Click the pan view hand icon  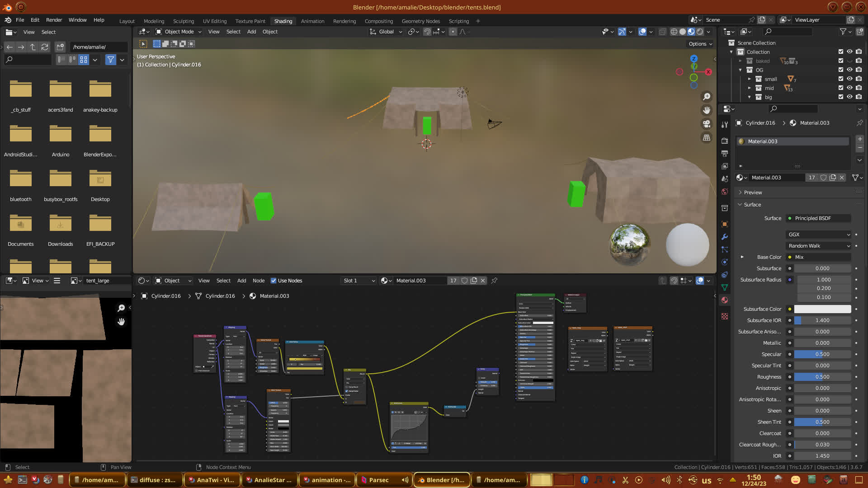pos(706,110)
